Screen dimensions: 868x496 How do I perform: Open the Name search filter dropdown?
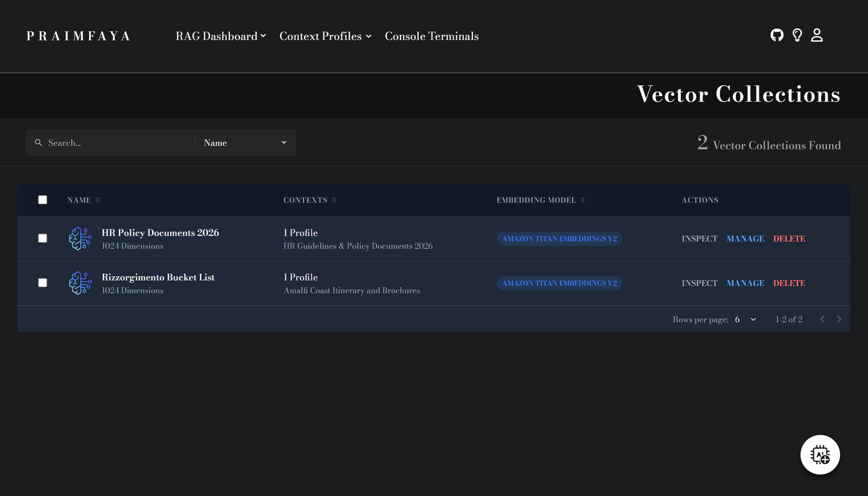245,143
